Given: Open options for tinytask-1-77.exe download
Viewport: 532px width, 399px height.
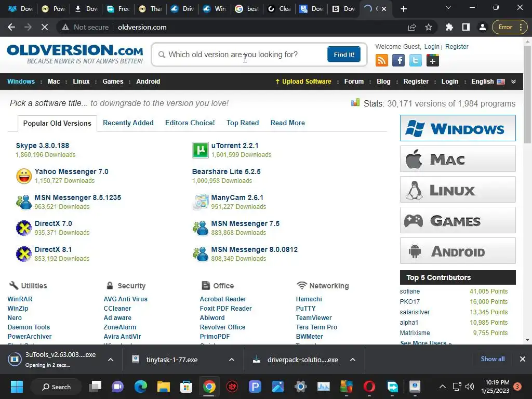Looking at the screenshot, I should (x=232, y=360).
